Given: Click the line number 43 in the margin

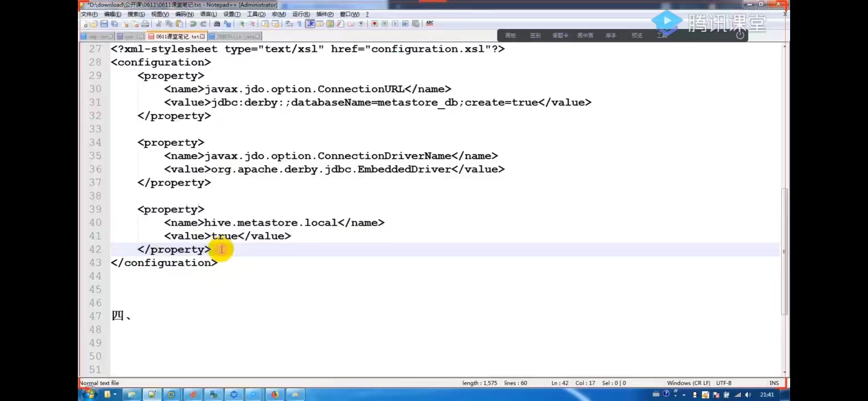Looking at the screenshot, I should (95, 263).
